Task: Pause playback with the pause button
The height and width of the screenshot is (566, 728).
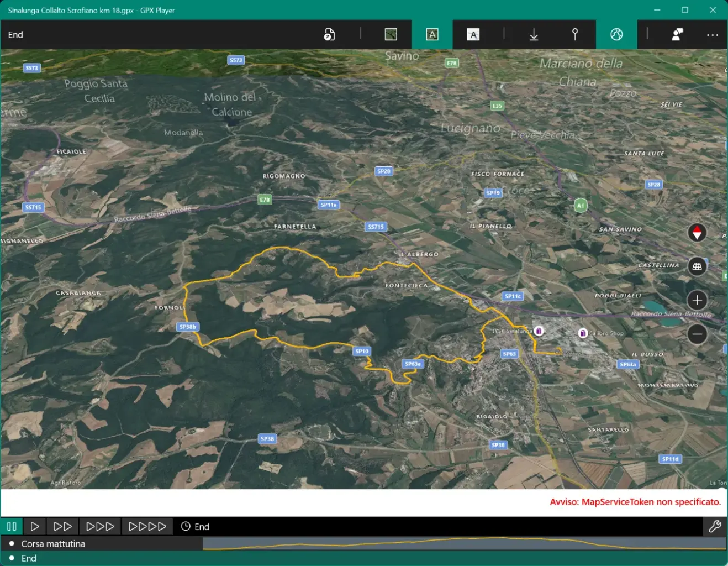Action: point(12,527)
